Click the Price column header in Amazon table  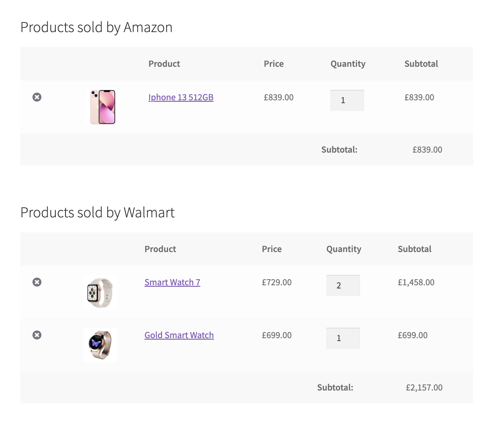(274, 64)
